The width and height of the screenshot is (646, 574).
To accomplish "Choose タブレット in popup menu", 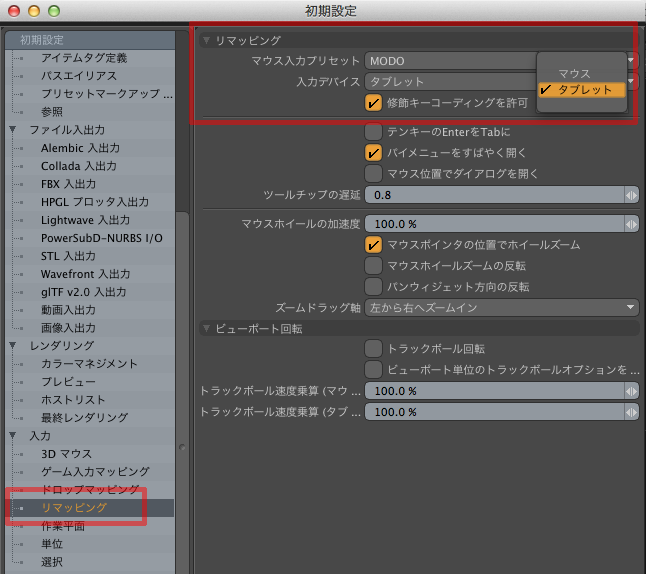I will point(582,90).
